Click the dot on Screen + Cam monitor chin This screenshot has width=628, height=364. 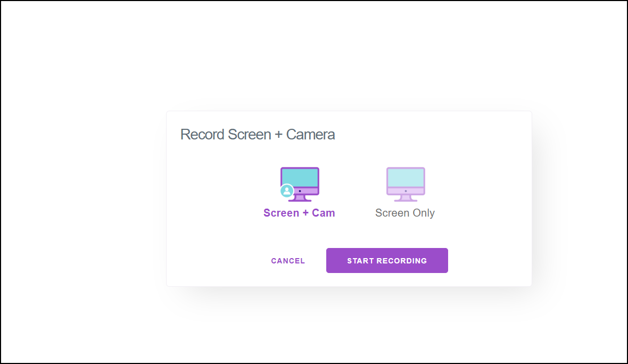300,191
